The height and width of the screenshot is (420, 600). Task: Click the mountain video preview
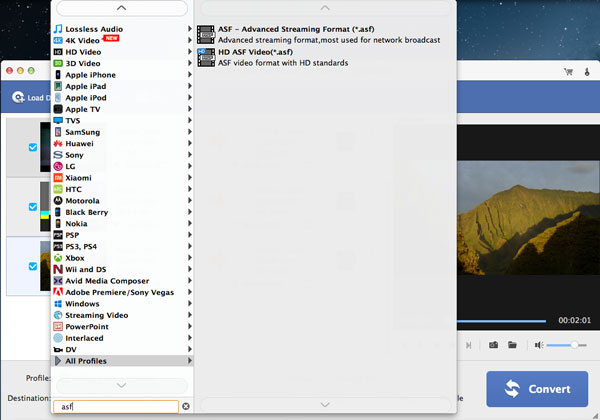tap(528, 217)
